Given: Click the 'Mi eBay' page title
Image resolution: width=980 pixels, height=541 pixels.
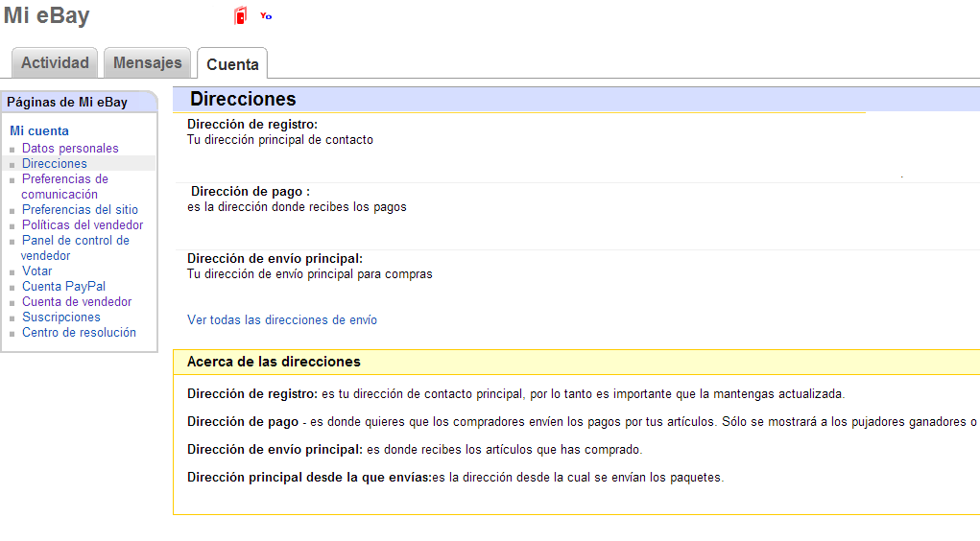Looking at the screenshot, I should pos(47,15).
